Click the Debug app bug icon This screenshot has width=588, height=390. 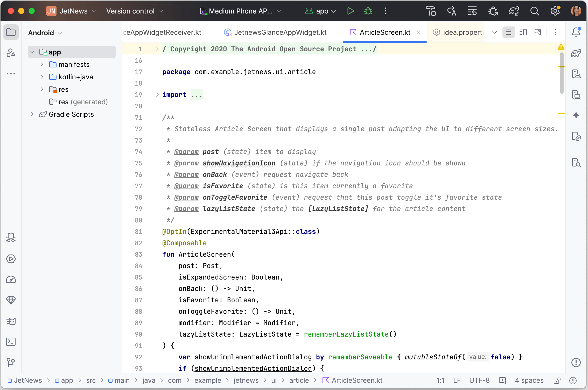pos(368,11)
